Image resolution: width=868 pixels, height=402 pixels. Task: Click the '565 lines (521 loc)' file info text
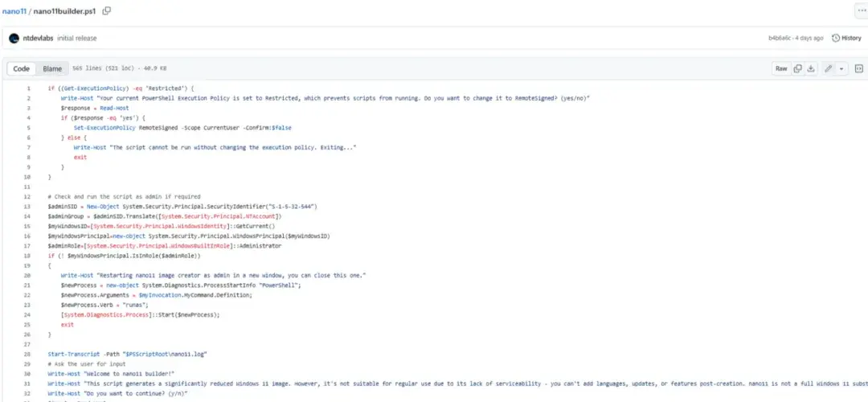tap(119, 68)
